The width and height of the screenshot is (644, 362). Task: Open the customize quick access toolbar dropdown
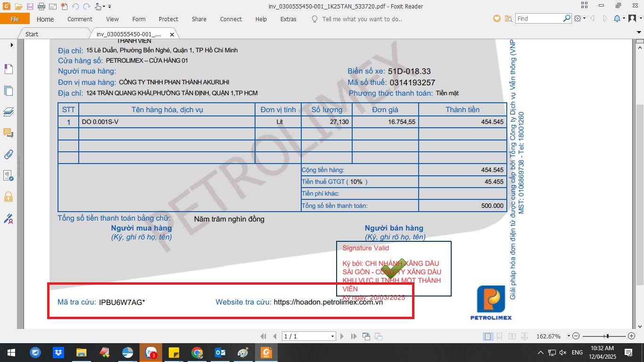point(109,7)
